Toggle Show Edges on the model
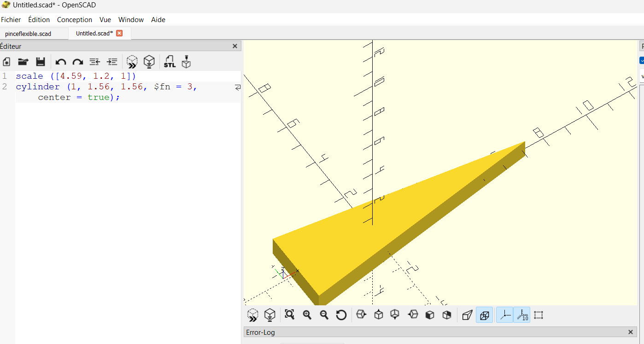This screenshot has width=644, height=344. click(x=539, y=315)
